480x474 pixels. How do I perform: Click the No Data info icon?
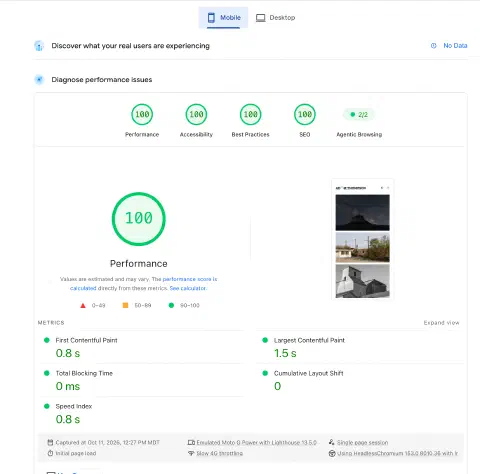click(x=433, y=46)
